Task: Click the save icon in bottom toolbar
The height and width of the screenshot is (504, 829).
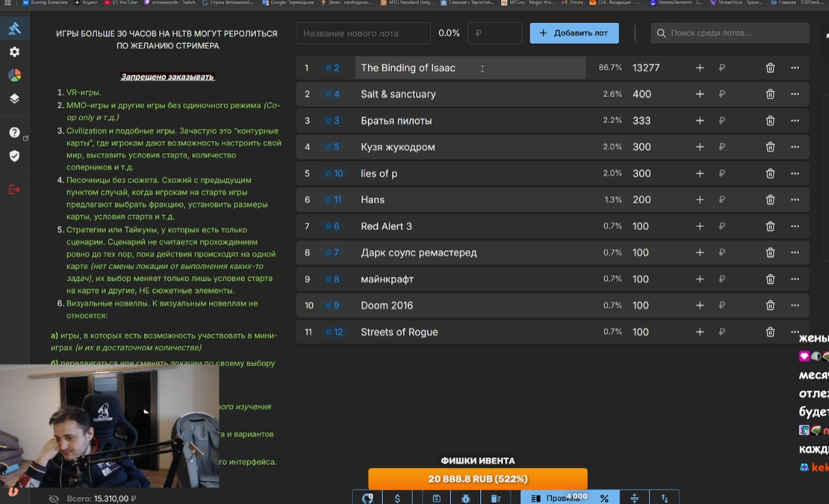Action: point(436,498)
